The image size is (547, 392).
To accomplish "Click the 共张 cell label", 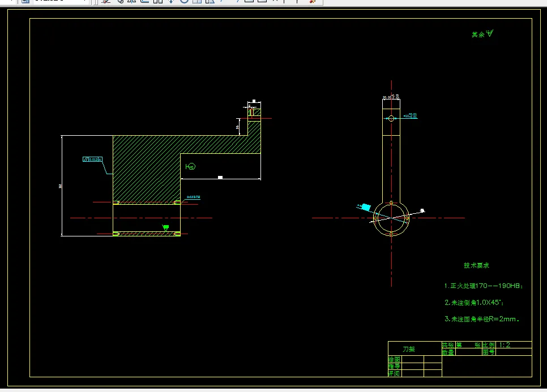I will (448, 345).
